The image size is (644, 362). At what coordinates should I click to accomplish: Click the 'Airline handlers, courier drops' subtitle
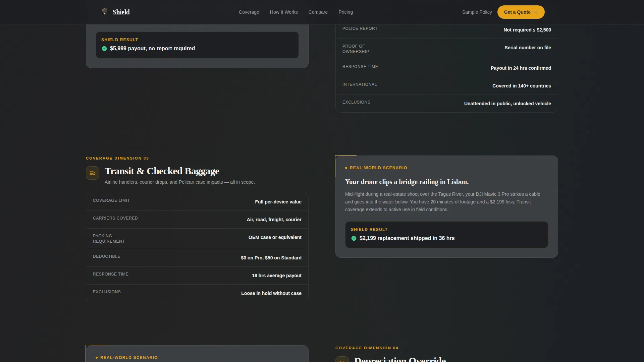[x=179, y=182]
